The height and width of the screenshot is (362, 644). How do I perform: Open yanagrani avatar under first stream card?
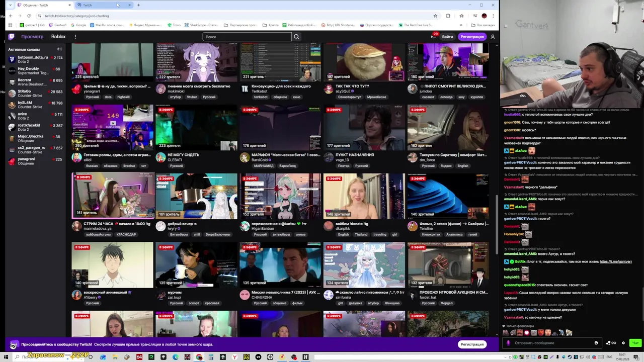point(76,89)
